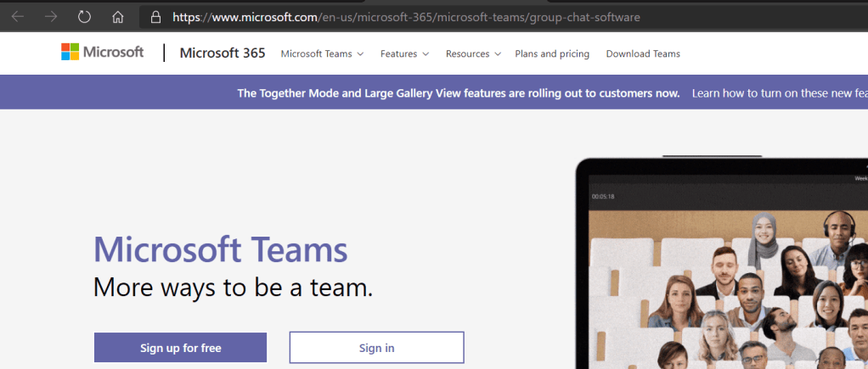Image resolution: width=868 pixels, height=369 pixels.
Task: Click the browser Forward arrow
Action: tap(50, 17)
